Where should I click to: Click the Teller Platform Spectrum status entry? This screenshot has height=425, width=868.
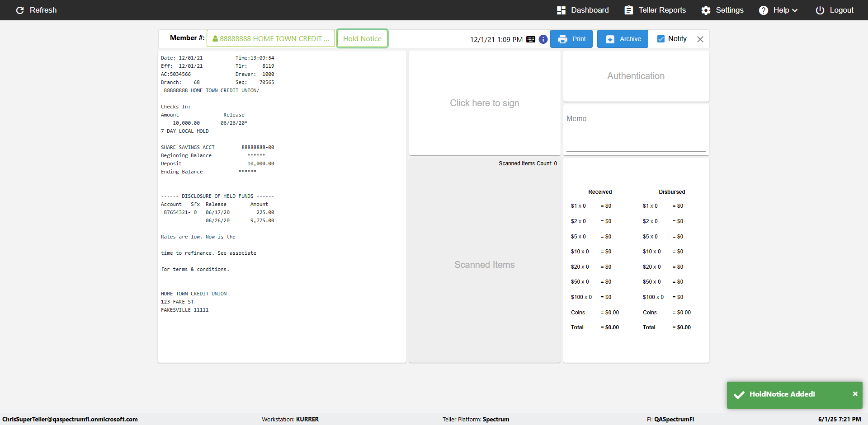click(x=476, y=419)
